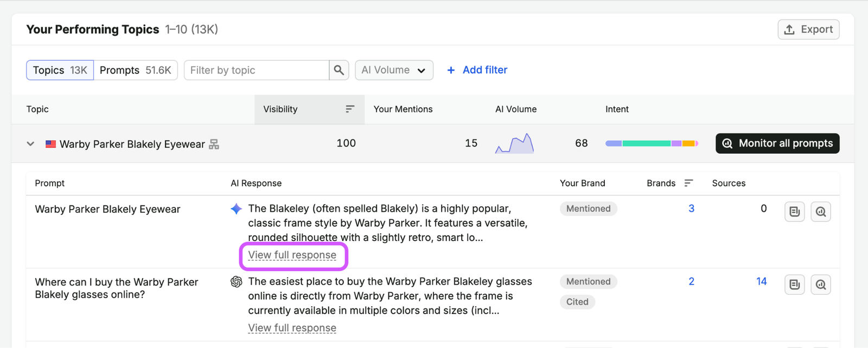The image size is (868, 348).
Task: Switch to the Topics 13K tab
Action: (60, 70)
